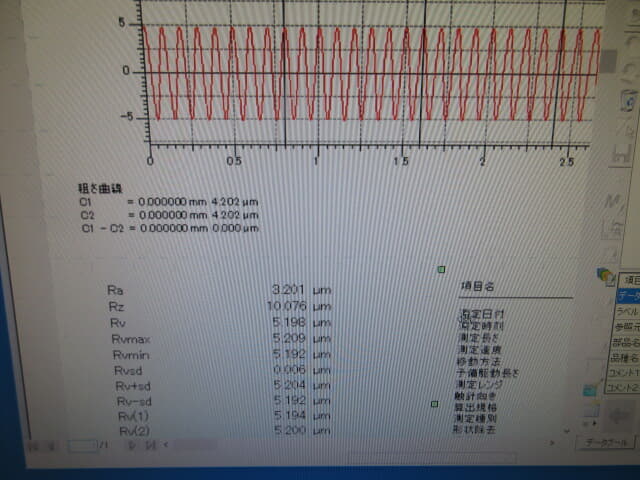Screen dimensions: 640x480
Task: Click the Rz value 10.076
Action: coord(287,306)
